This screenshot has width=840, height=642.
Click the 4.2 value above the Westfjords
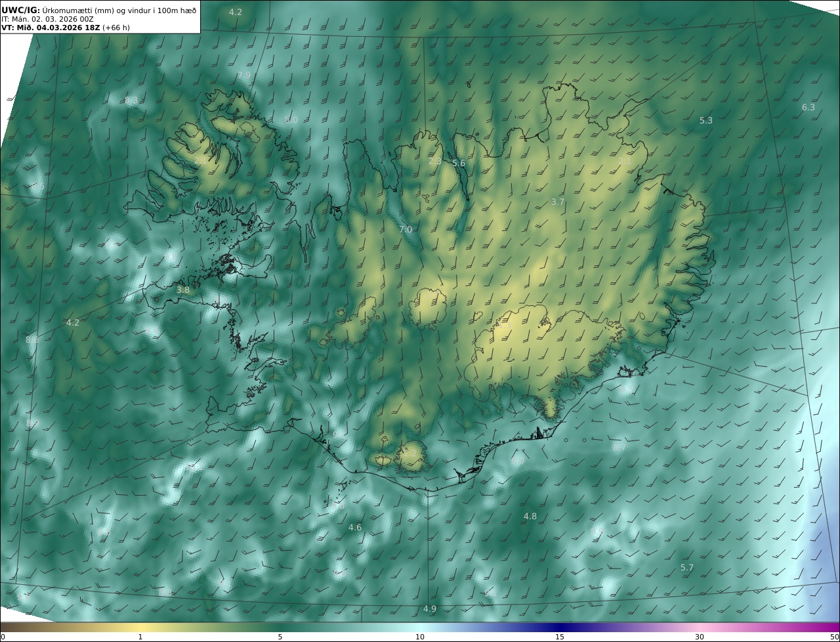[236, 12]
